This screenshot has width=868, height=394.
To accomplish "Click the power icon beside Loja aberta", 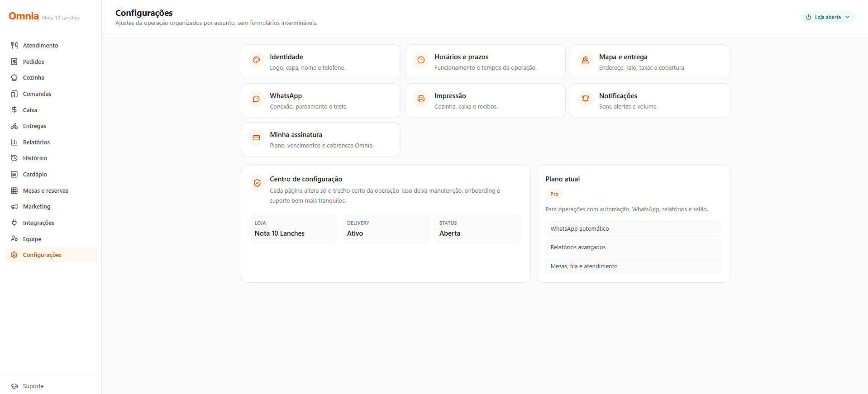I will 808,17.
